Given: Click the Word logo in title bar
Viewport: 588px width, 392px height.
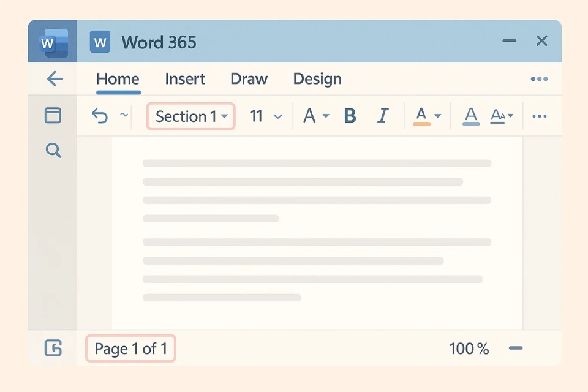Looking at the screenshot, I should 100,42.
